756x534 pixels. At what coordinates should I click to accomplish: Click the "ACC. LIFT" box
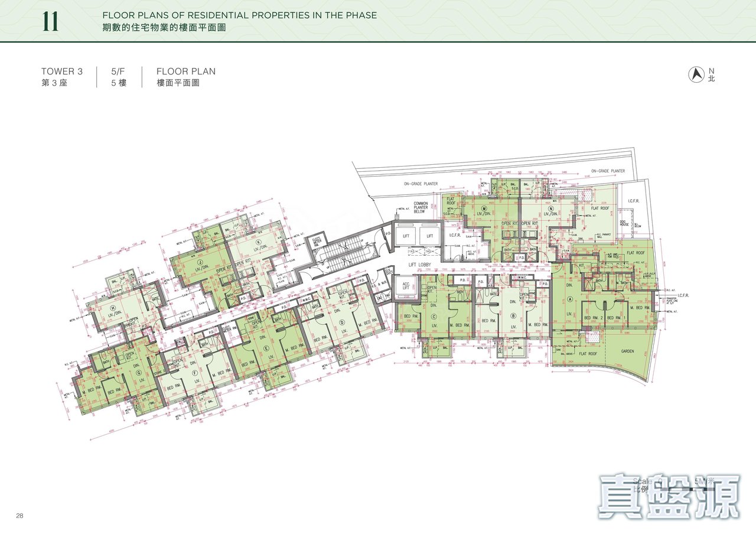tap(406, 286)
